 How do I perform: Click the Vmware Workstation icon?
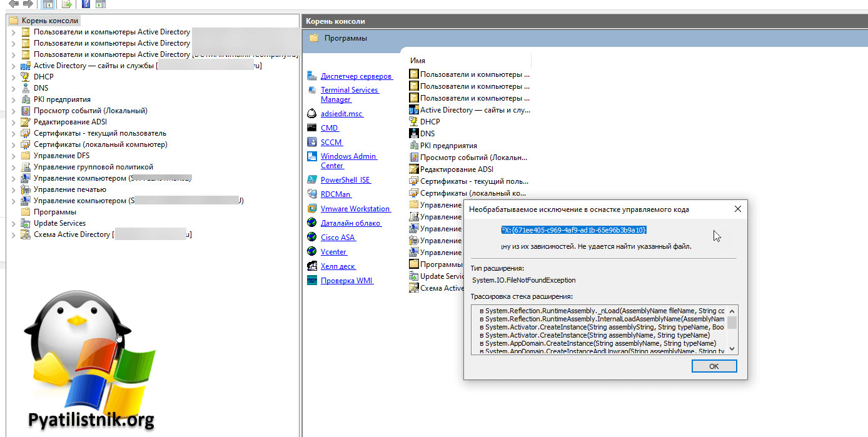click(312, 208)
